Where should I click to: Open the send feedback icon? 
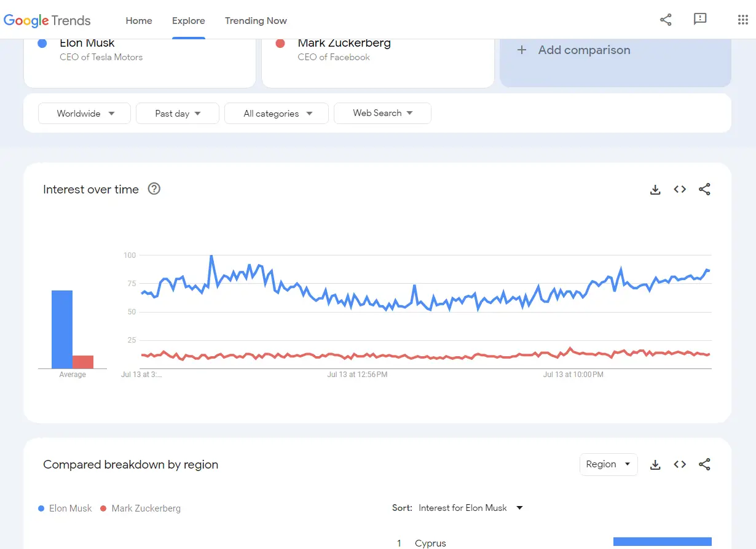(x=700, y=20)
